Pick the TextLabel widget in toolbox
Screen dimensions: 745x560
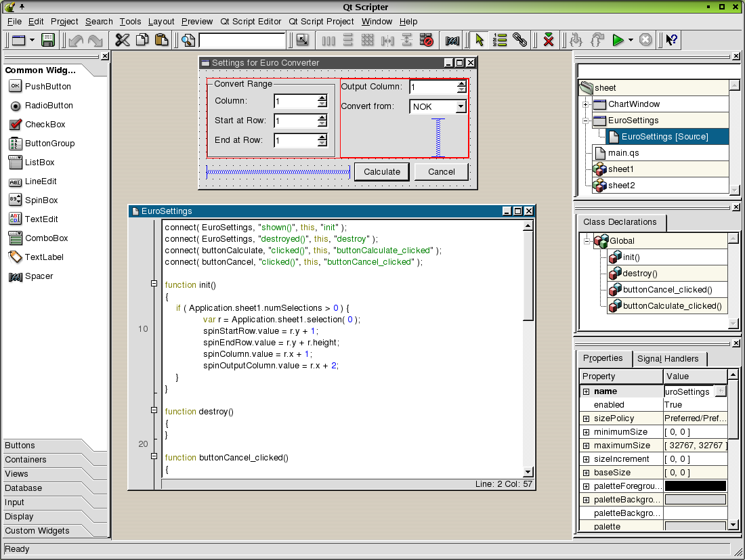[36, 257]
